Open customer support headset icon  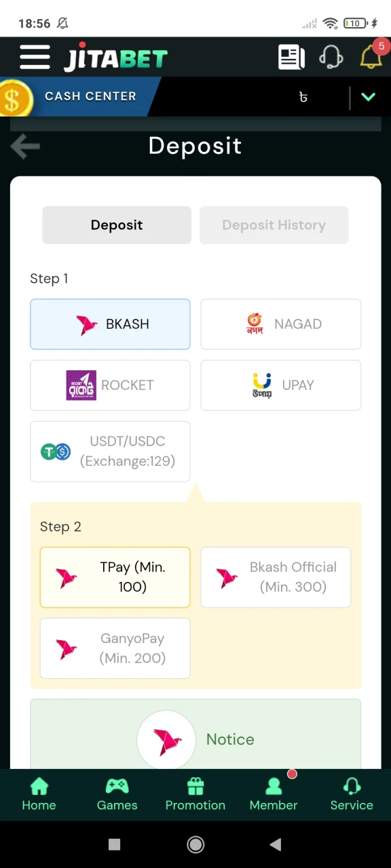(331, 57)
